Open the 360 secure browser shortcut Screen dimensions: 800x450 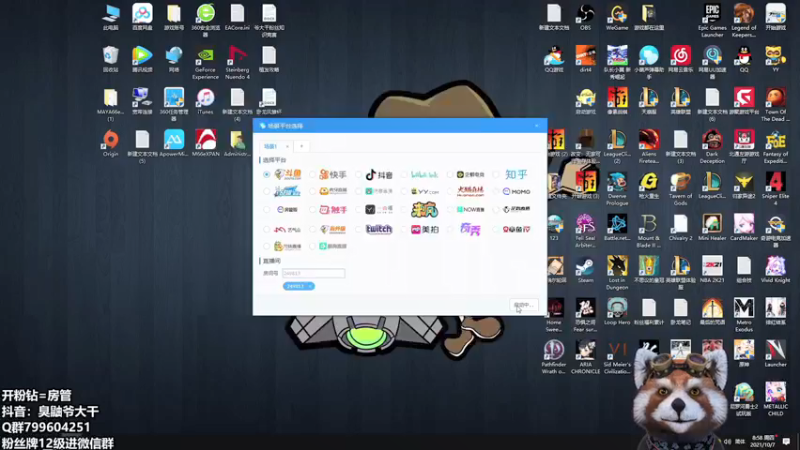click(205, 21)
